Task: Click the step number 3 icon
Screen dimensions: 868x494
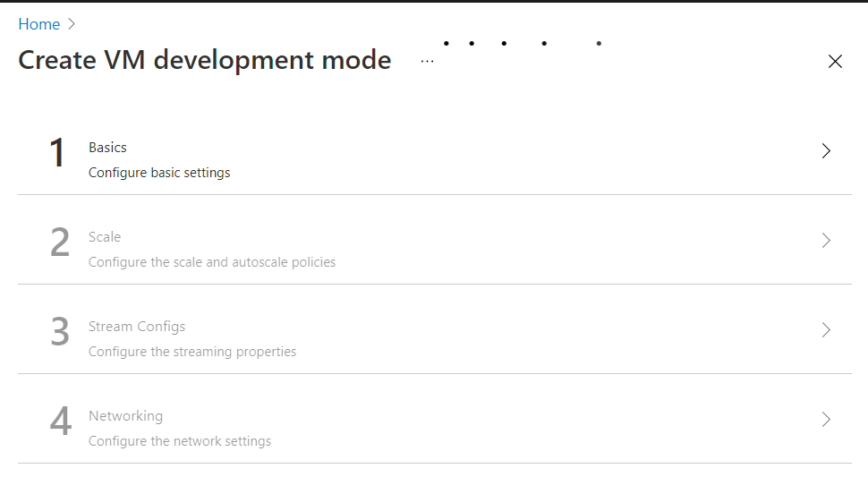Action: (x=60, y=332)
